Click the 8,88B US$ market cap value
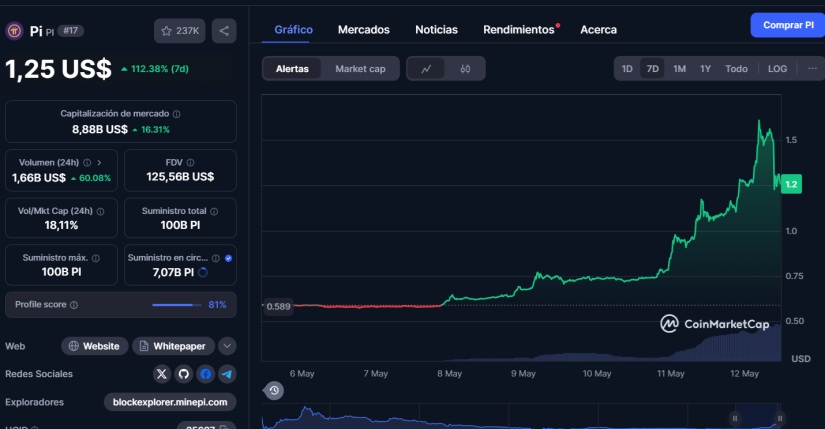Image resolution: width=825 pixels, height=429 pixels. point(100,129)
